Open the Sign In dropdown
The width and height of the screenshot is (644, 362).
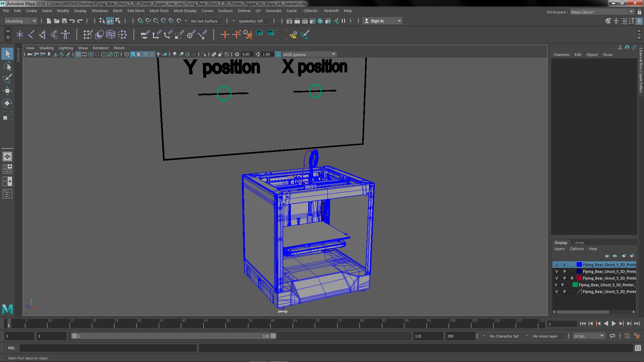[383, 21]
